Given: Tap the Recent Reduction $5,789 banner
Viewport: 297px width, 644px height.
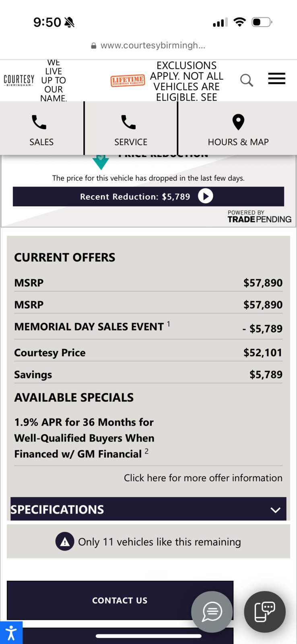Looking at the screenshot, I should click(x=148, y=196).
